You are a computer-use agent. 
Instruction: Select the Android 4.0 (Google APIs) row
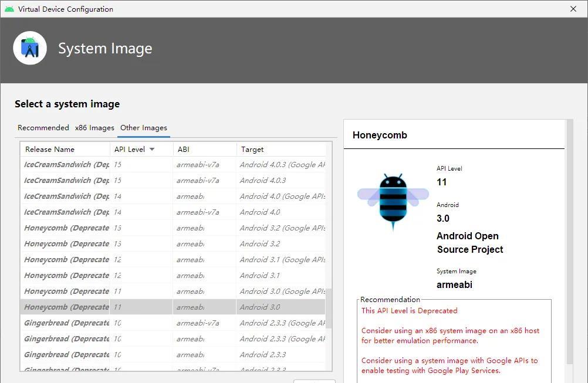[x=173, y=196]
